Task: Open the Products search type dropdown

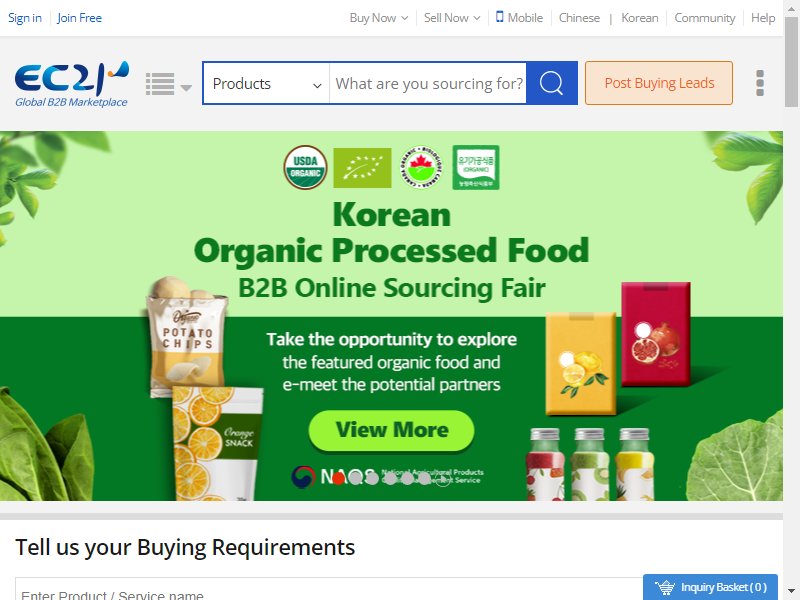Action: point(266,84)
